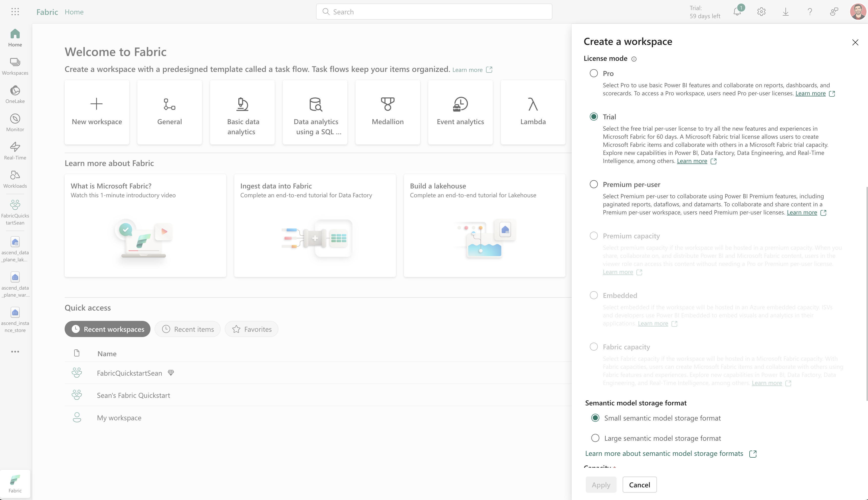Click in the Search box
Viewport: 868px width, 500px height.
434,12
